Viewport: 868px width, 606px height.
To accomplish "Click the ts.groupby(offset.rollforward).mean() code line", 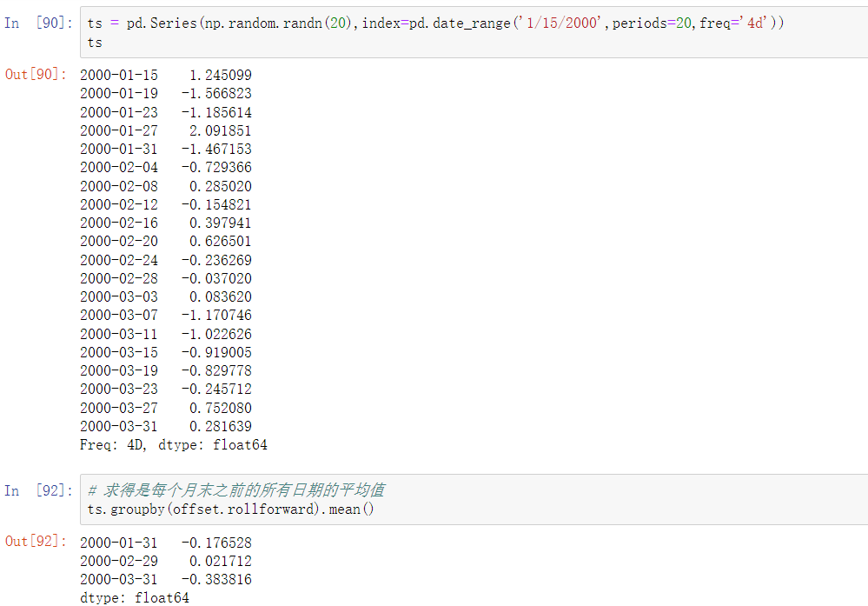I will 231,509.
